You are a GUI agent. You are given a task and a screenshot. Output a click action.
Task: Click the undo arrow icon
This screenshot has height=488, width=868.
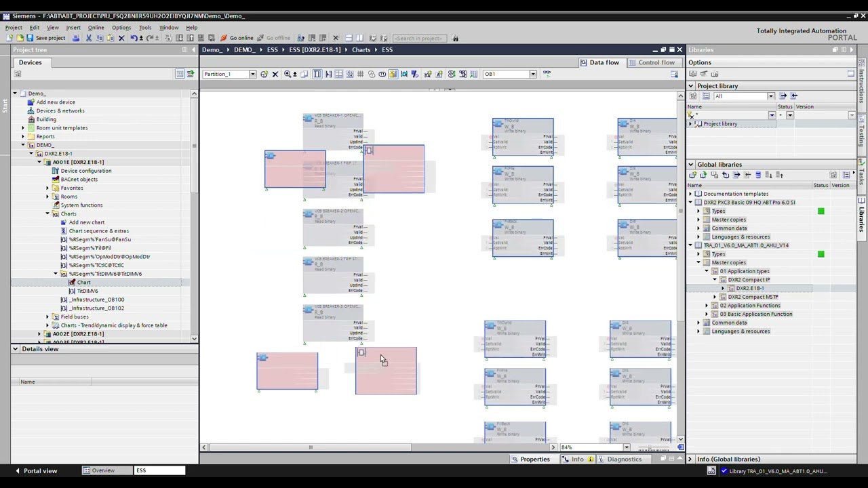(x=134, y=38)
